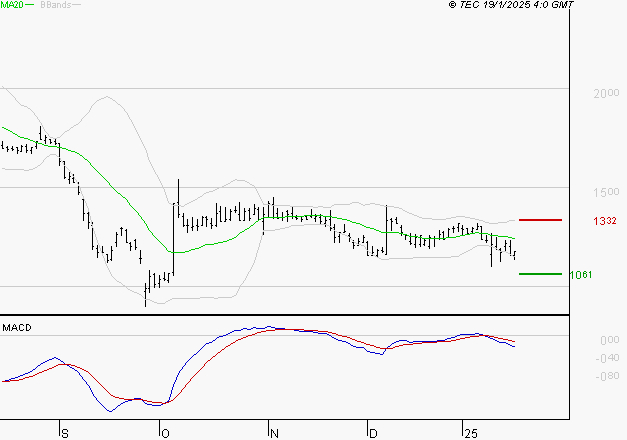Screen dimensions: 627x440
Task: Select the 25 year marker on timeline
Action: pos(469,433)
